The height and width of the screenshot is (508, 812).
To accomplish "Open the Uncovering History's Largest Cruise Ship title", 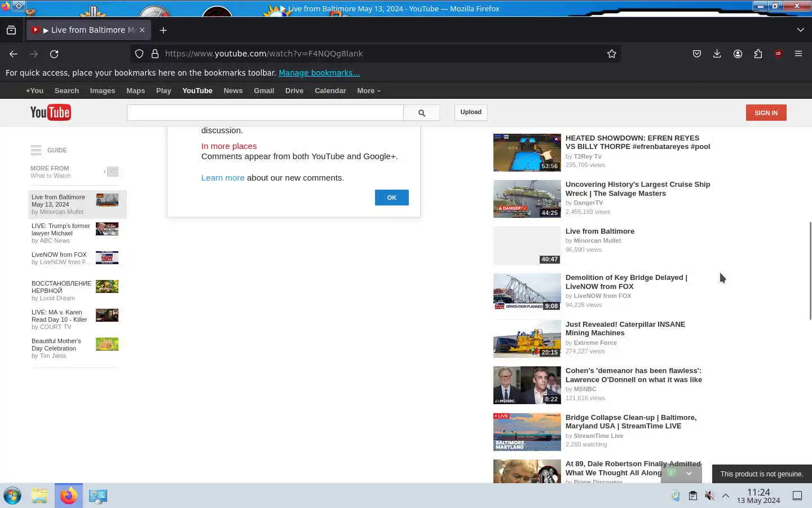I will pyautogui.click(x=638, y=189).
